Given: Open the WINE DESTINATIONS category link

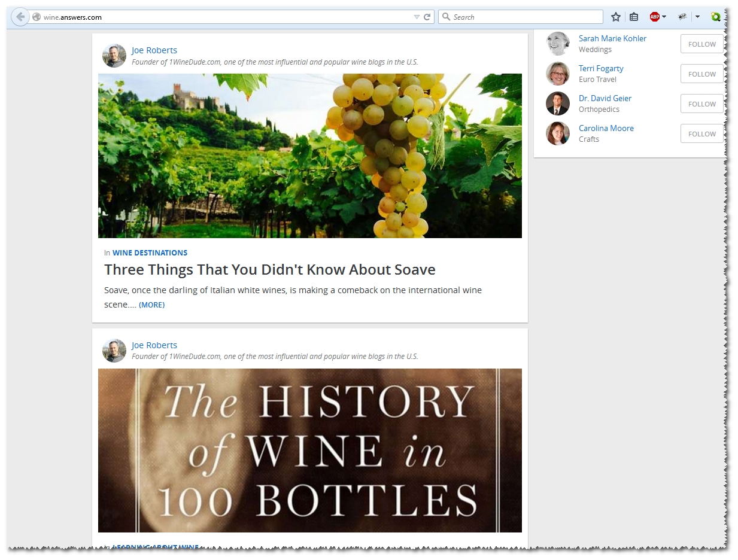Looking at the screenshot, I should pyautogui.click(x=150, y=252).
